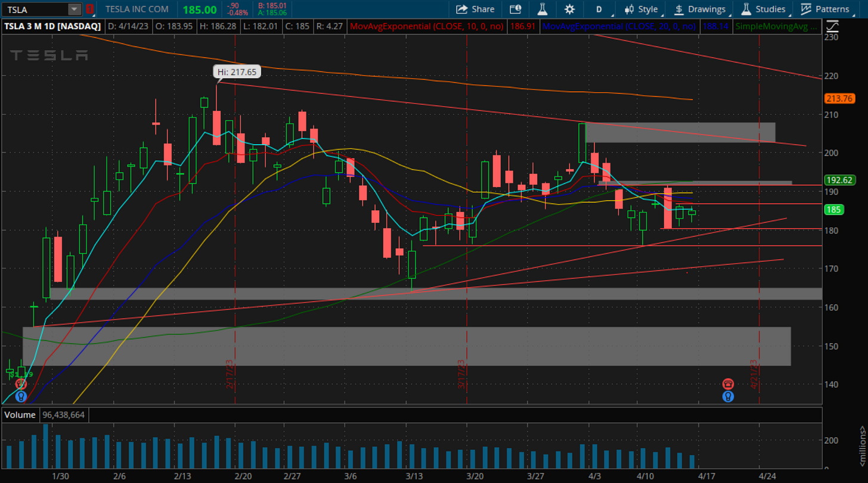Click the TSLA 3 M 1D [NASDAQ] chart title

[52, 26]
